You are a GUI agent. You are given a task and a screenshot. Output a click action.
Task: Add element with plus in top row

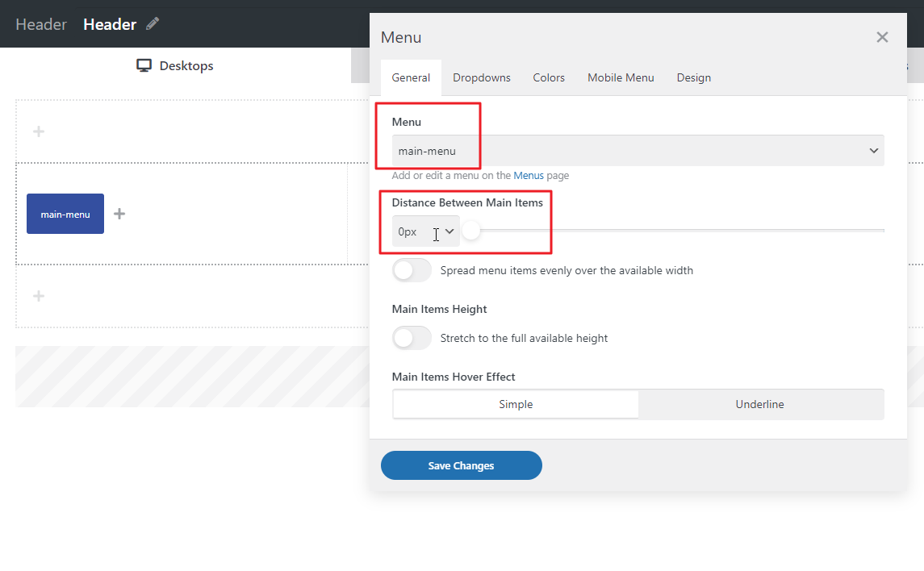[39, 131]
